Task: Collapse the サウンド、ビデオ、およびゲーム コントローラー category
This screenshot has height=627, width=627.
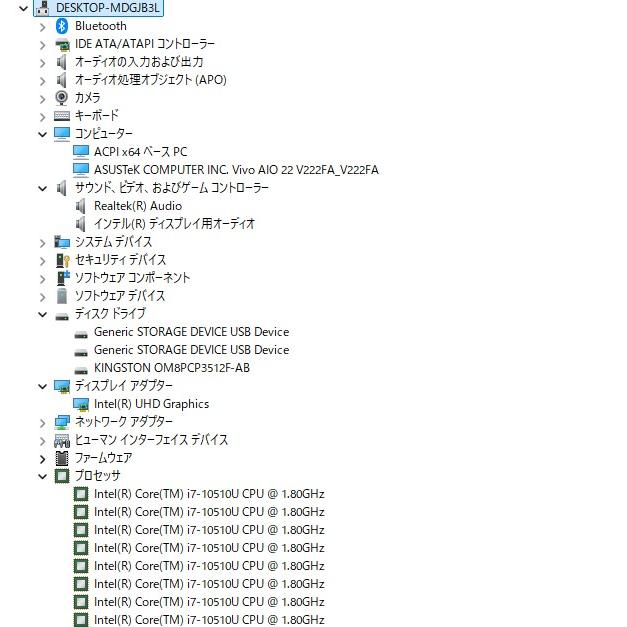Action: 42,188
